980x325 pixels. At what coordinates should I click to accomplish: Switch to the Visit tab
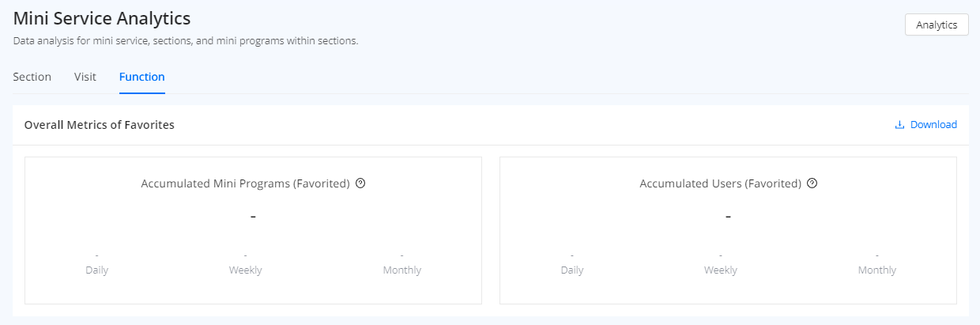(x=85, y=77)
